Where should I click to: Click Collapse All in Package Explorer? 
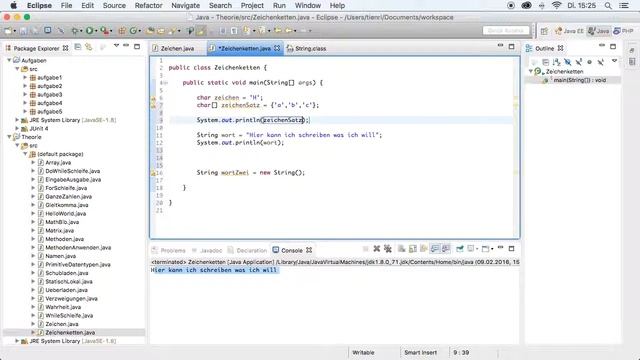click(78, 47)
